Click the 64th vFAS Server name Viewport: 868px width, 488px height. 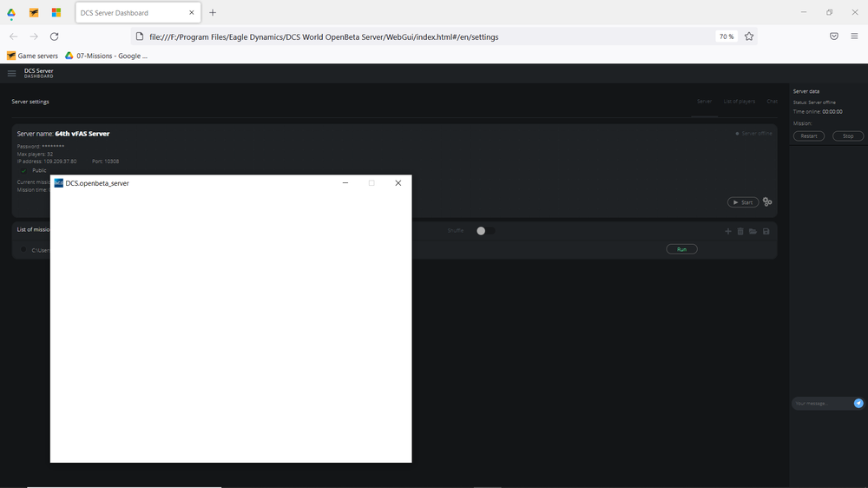82,134
